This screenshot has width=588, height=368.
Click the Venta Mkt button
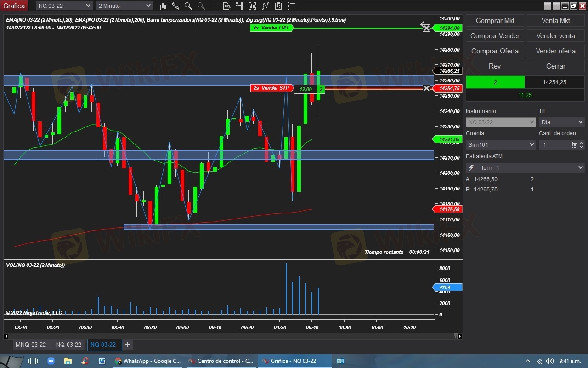(555, 21)
